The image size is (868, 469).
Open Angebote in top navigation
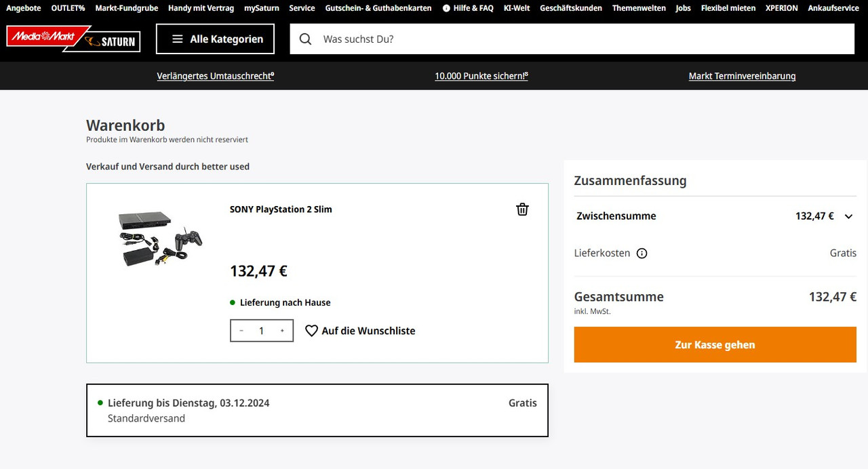[24, 8]
